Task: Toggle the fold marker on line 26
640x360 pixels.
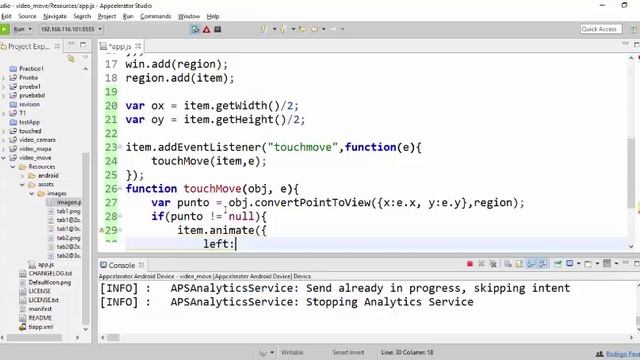Action: (120, 189)
